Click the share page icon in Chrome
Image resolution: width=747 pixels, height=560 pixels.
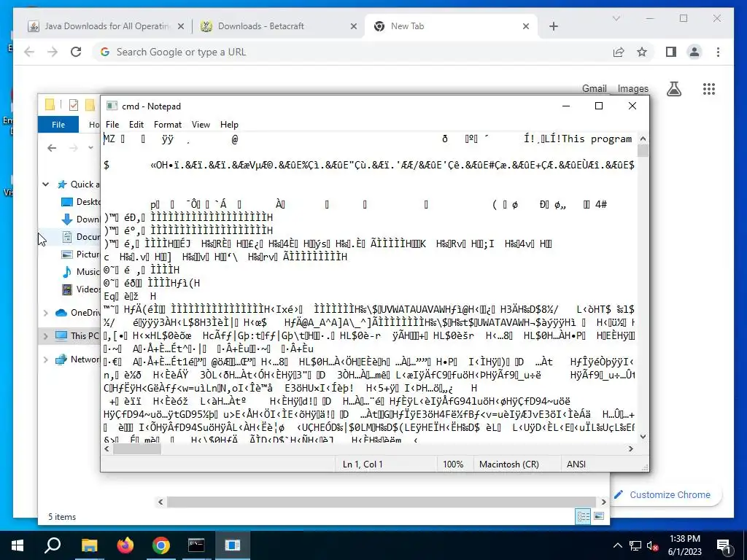pyautogui.click(x=619, y=52)
